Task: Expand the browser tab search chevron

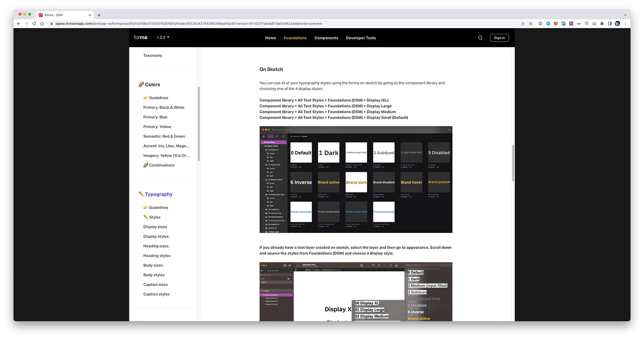Action: (x=625, y=15)
